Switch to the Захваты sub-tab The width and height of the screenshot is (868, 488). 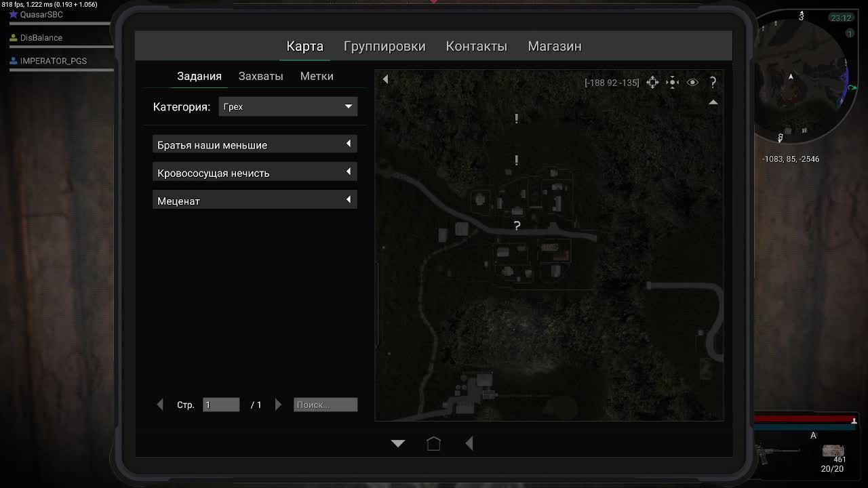pos(260,76)
